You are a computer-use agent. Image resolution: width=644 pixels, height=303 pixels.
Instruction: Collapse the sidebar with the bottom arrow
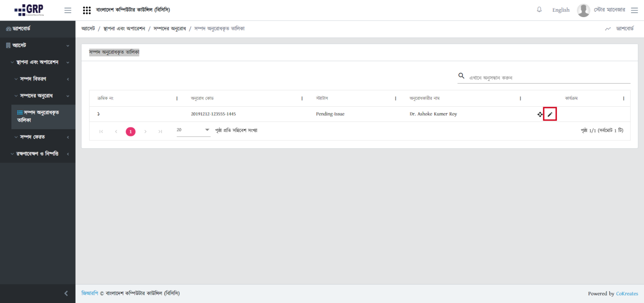click(66, 294)
